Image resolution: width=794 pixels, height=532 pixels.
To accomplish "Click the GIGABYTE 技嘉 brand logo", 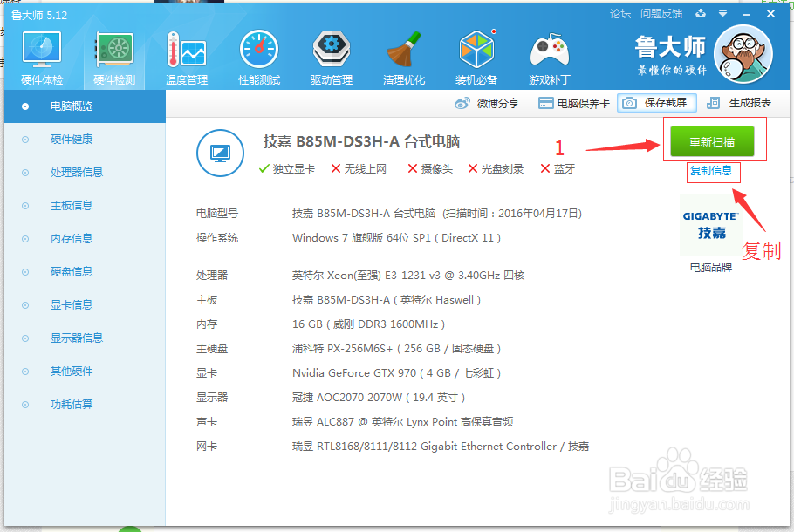I will coord(711,225).
